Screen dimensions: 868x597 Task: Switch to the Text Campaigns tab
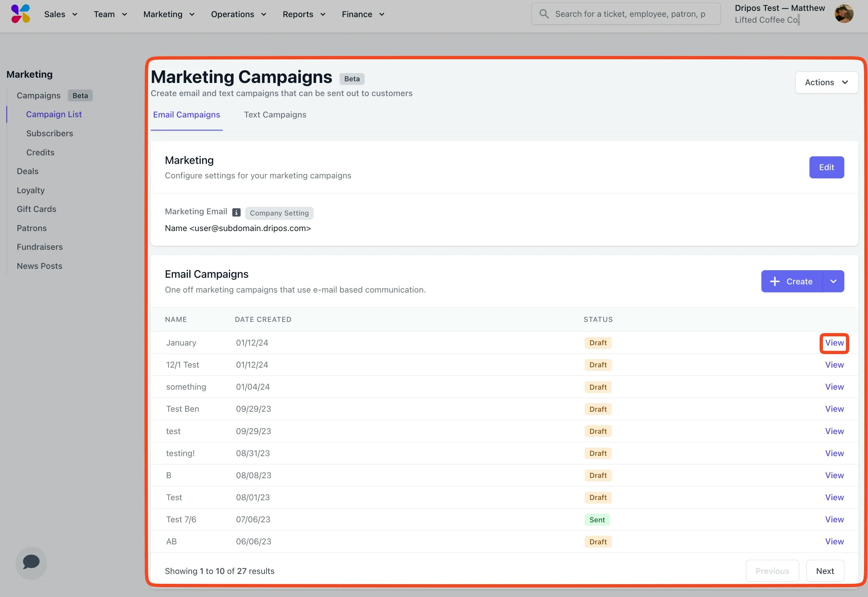click(x=275, y=115)
